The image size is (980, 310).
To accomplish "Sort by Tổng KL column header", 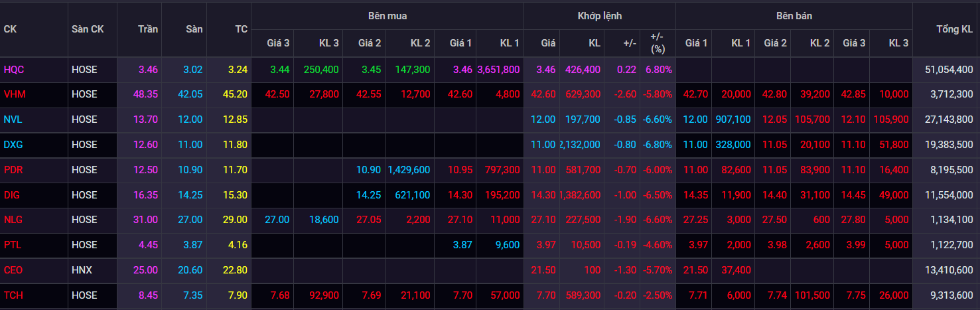I will pyautogui.click(x=954, y=29).
